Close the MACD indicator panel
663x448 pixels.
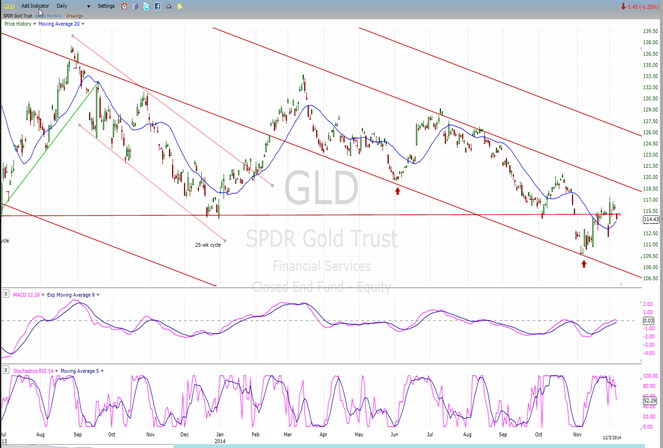pyautogui.click(x=5, y=294)
